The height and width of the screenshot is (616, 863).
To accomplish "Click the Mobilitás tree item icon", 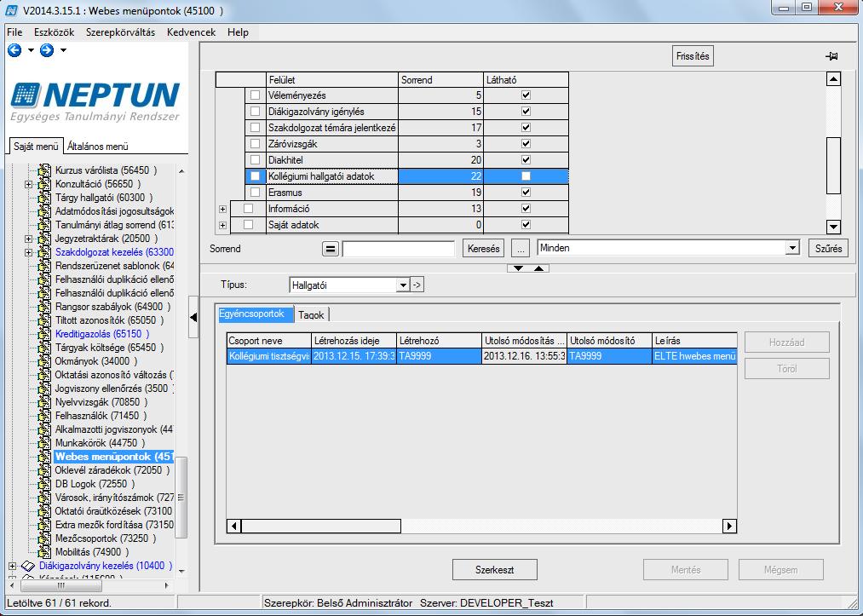I will 44,552.
